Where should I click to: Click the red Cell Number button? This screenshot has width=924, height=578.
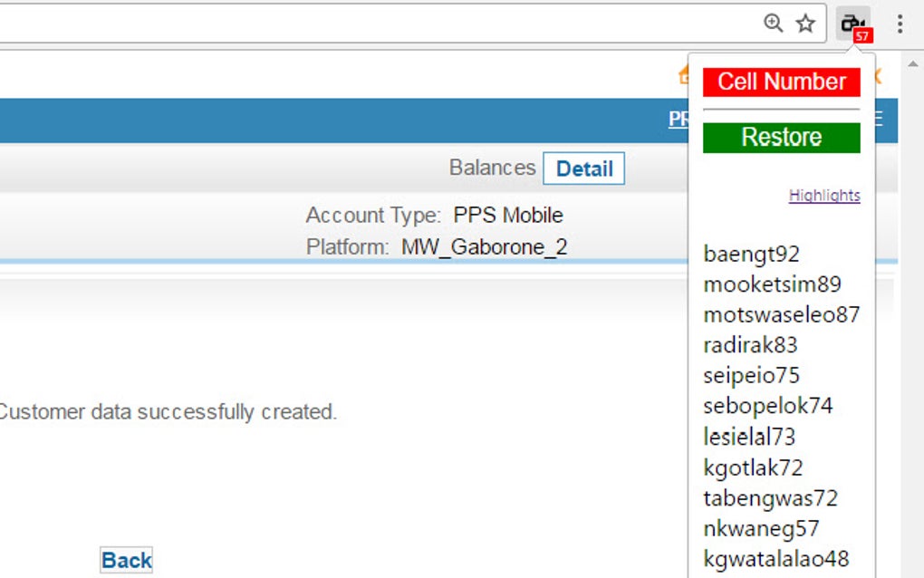click(x=782, y=82)
